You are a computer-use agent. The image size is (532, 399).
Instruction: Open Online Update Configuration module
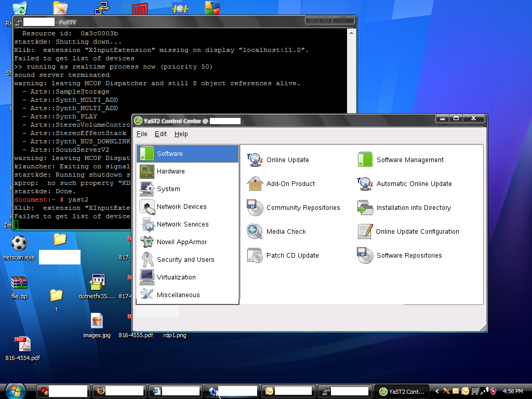click(408, 231)
